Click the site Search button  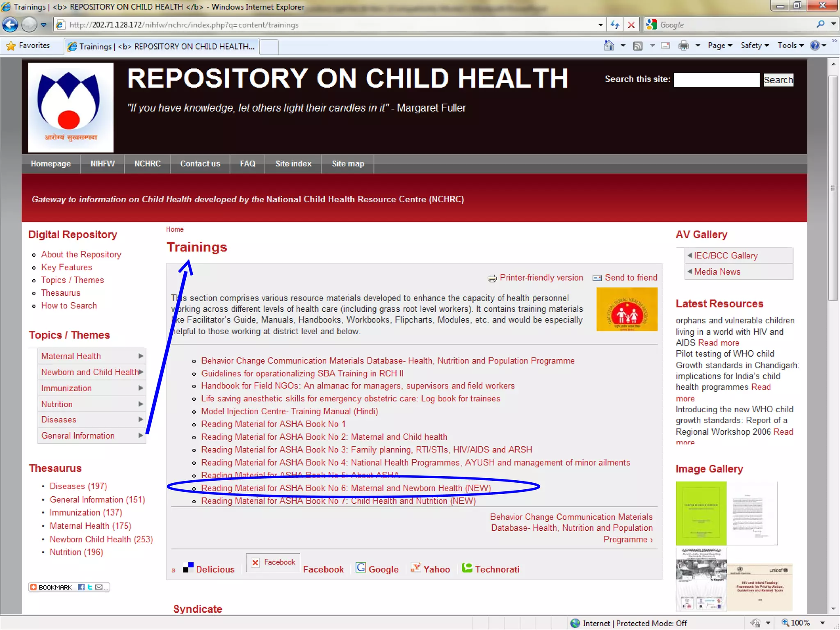(778, 80)
